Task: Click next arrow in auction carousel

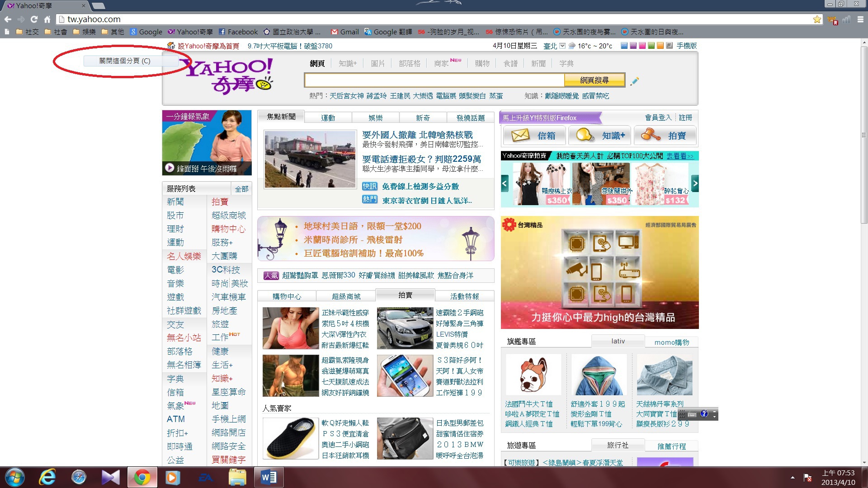Action: pos(695,183)
